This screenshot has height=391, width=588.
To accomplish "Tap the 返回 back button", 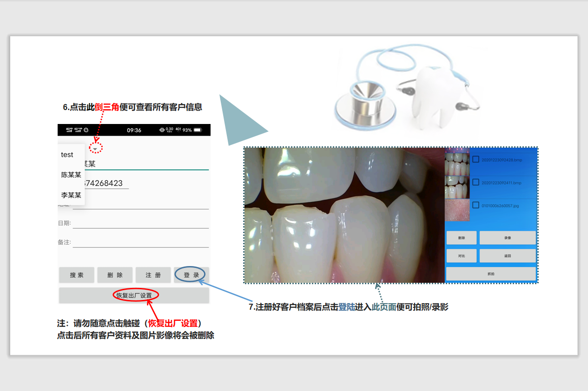I will point(508,256).
